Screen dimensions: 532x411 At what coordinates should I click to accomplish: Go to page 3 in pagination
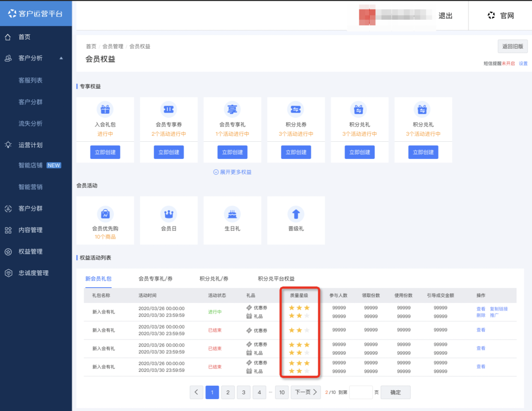point(244,392)
